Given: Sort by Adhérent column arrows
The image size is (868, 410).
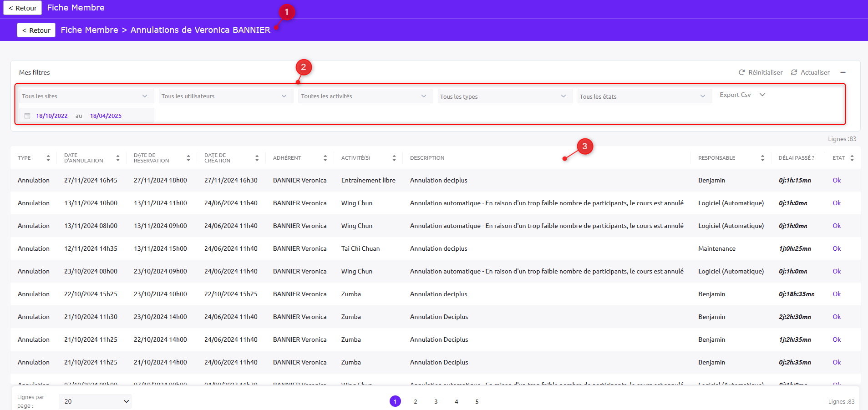Looking at the screenshot, I should pyautogui.click(x=325, y=158).
